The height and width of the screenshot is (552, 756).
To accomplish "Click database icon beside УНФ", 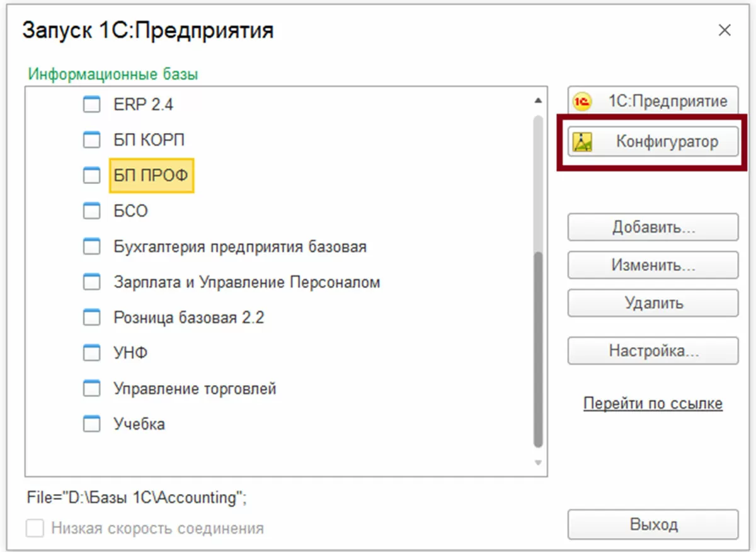I will click(x=92, y=353).
